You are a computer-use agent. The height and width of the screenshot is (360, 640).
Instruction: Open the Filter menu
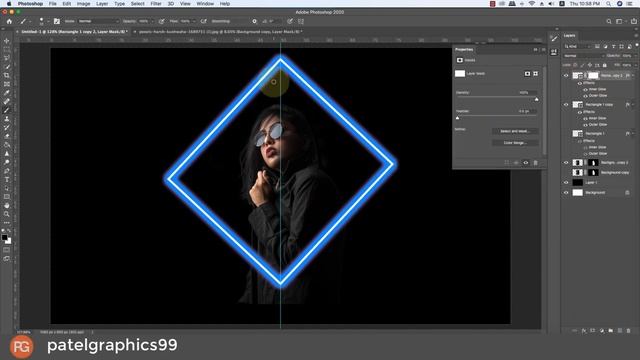pyautogui.click(x=156, y=4)
